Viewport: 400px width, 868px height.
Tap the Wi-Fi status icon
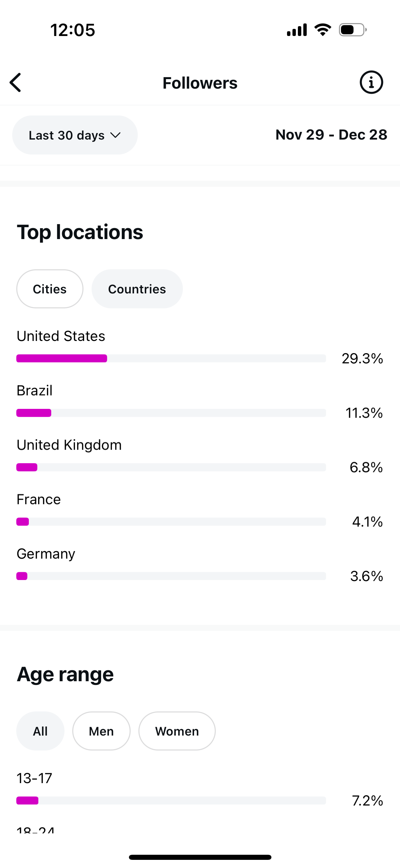[323, 30]
